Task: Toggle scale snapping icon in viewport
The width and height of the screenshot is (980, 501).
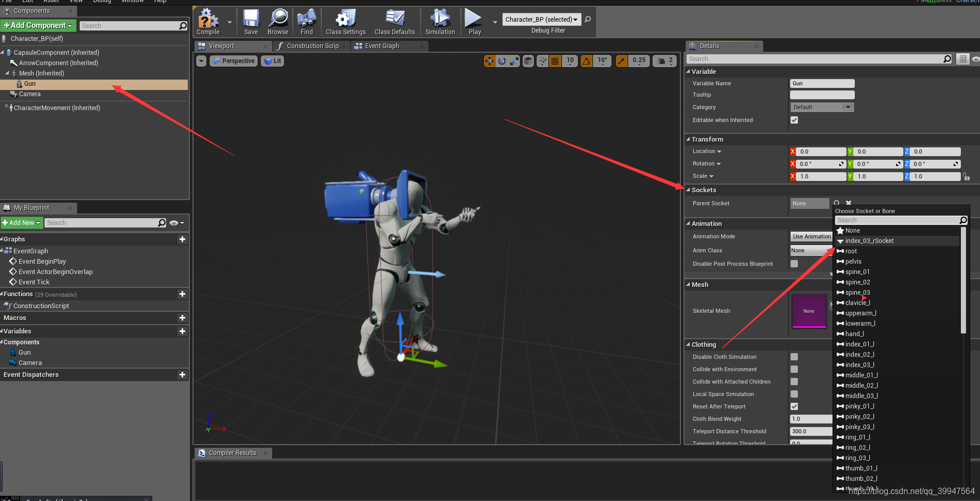Action: tap(621, 61)
